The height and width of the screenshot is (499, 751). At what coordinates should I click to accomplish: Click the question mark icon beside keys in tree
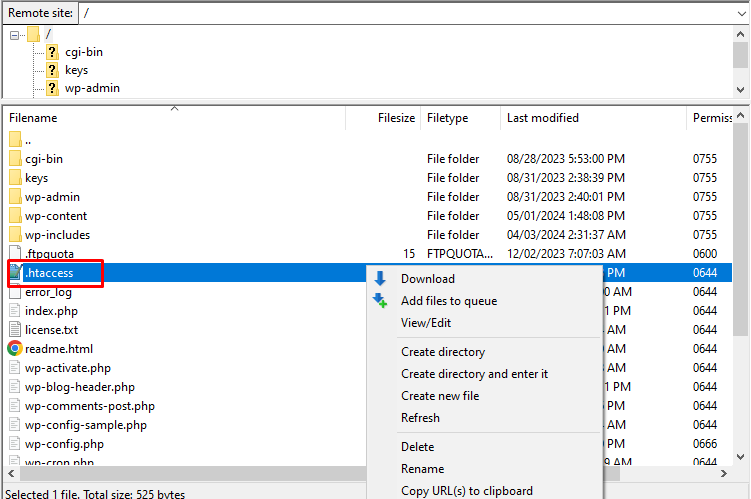click(x=52, y=70)
